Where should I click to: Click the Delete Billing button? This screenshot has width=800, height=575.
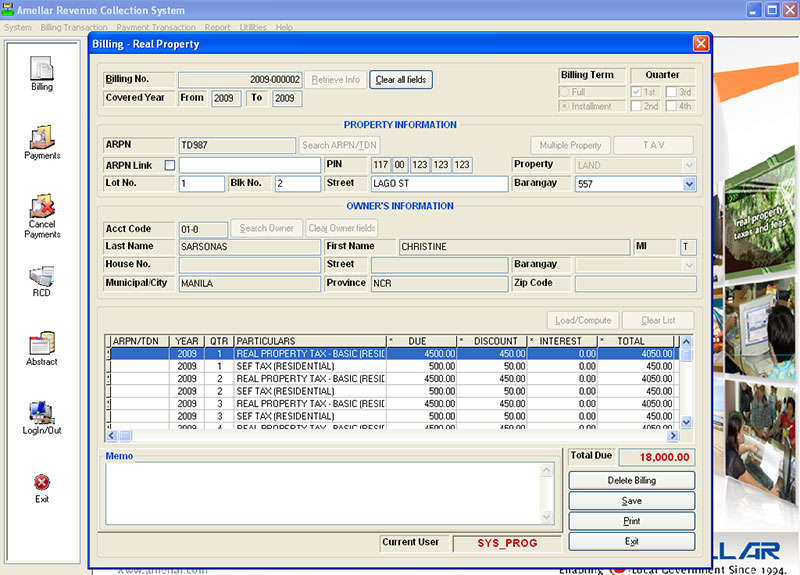(x=632, y=481)
